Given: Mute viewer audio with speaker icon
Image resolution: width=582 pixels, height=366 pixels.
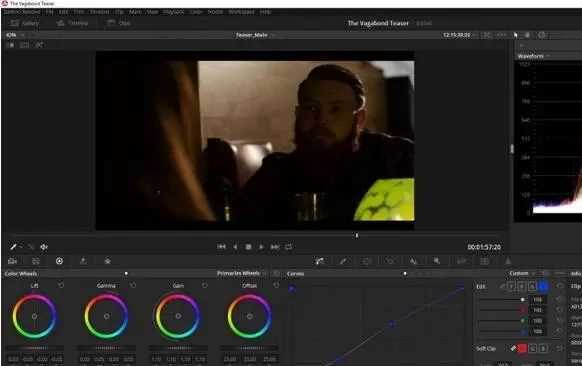Looking at the screenshot, I should click(x=44, y=247).
